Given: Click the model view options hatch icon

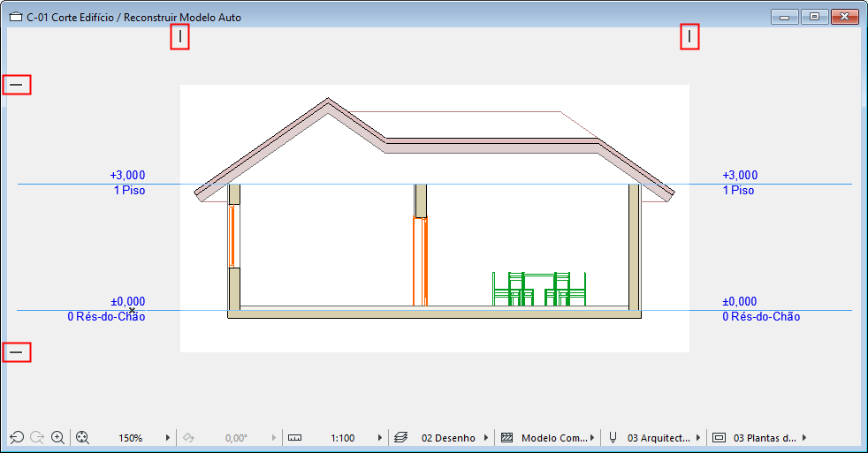Looking at the screenshot, I should (x=507, y=437).
